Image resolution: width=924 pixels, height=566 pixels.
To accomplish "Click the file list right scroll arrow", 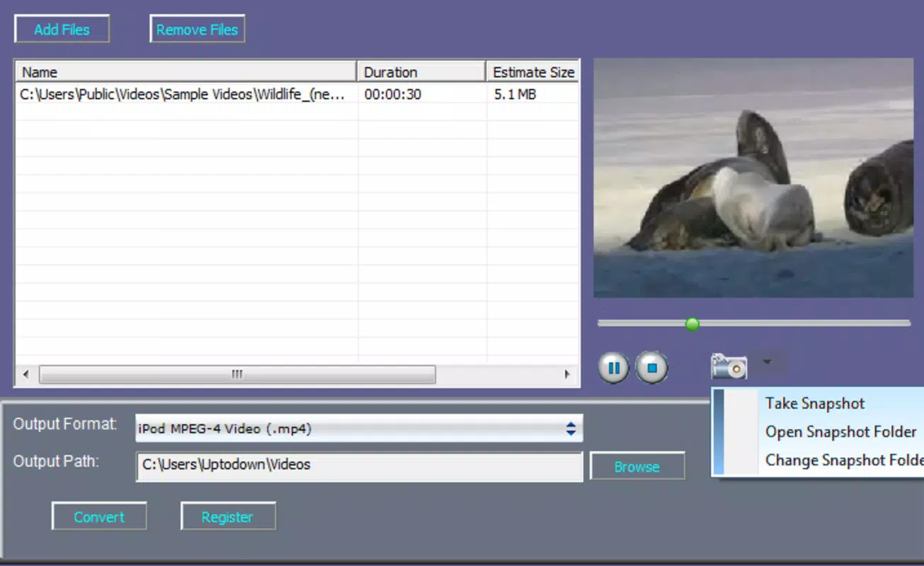I will (x=567, y=374).
